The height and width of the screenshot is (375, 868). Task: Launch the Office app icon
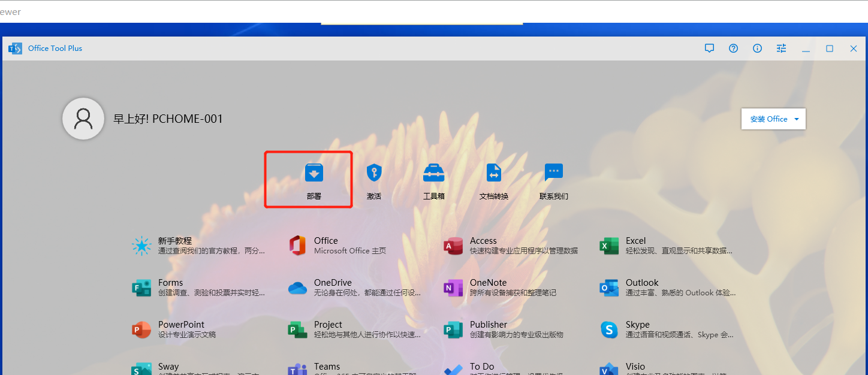297,246
